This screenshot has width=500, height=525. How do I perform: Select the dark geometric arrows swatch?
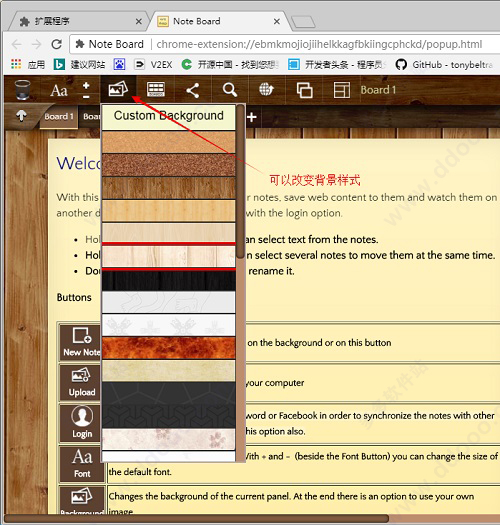tap(168, 417)
